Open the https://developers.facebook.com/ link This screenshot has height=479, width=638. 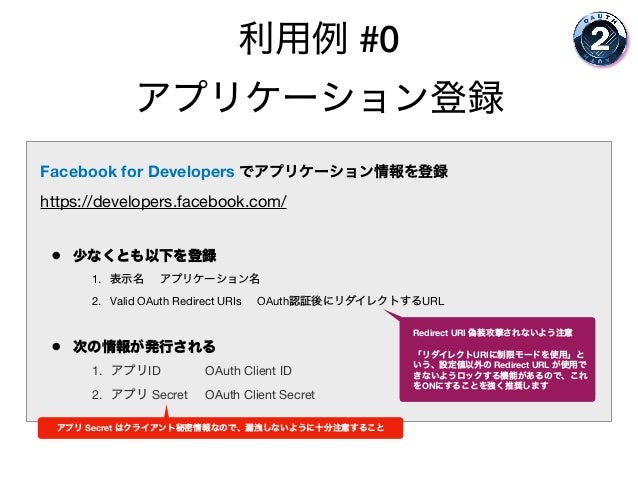(163, 201)
